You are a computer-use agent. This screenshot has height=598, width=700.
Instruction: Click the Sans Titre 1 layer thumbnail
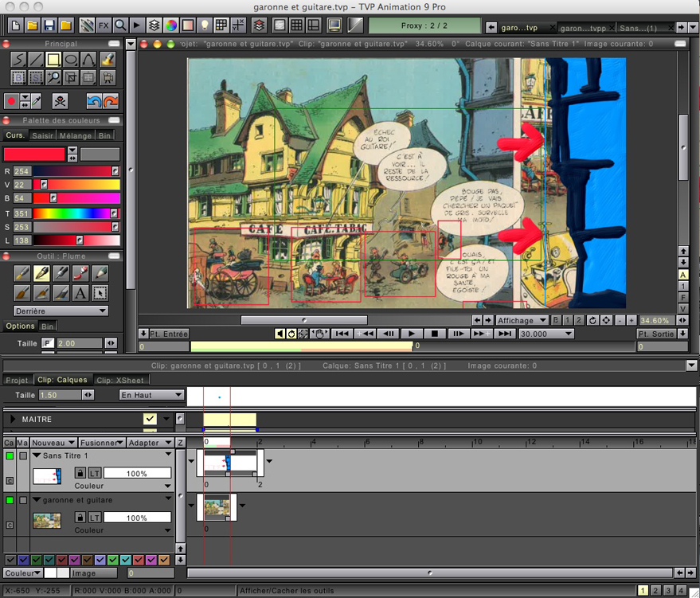47,475
